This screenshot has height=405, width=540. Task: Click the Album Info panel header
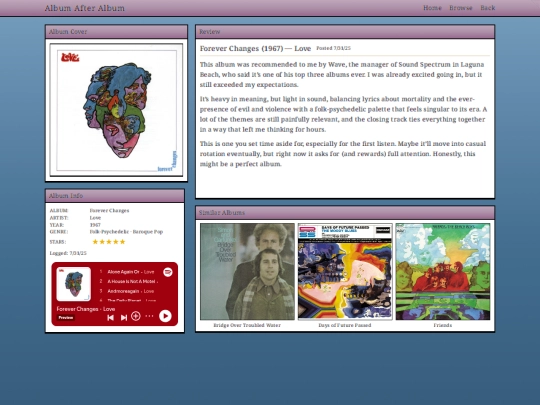115,196
